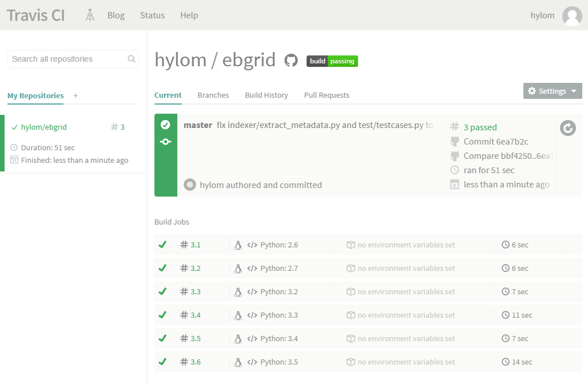Click the code icon beside Python: 2.7
Screen dimensions: 588x384
point(252,268)
